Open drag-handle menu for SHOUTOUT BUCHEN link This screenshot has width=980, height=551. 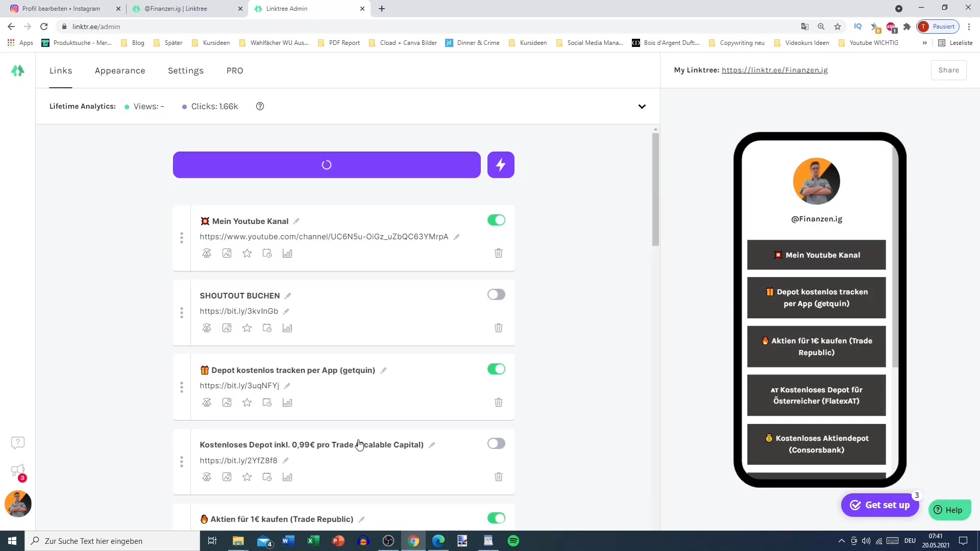click(182, 312)
